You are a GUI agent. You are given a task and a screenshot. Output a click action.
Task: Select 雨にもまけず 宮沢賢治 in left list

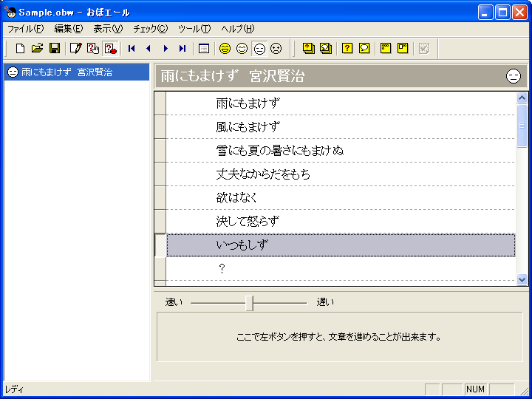point(77,72)
